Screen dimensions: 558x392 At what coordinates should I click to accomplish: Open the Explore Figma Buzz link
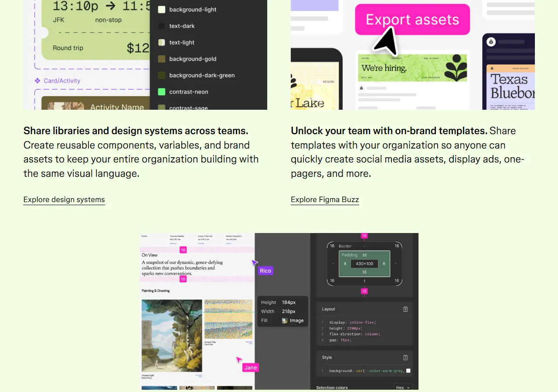click(325, 199)
